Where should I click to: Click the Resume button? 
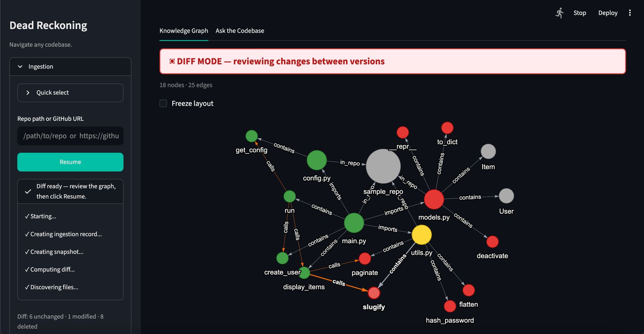click(70, 162)
